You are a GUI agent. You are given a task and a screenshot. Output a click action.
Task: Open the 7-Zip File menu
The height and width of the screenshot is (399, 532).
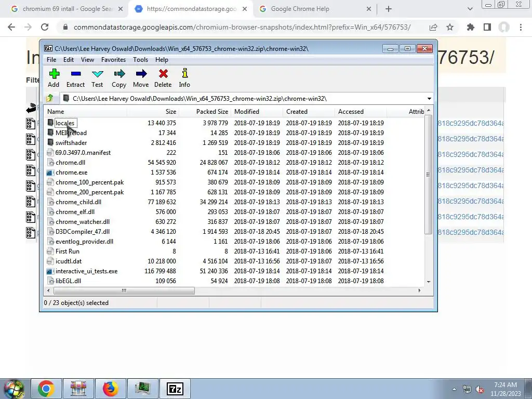[51, 60]
